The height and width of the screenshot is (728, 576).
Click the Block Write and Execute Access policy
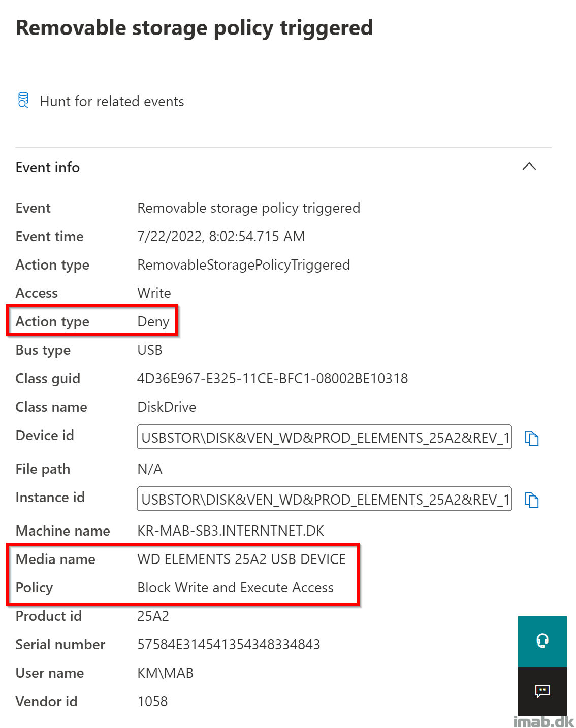(235, 588)
